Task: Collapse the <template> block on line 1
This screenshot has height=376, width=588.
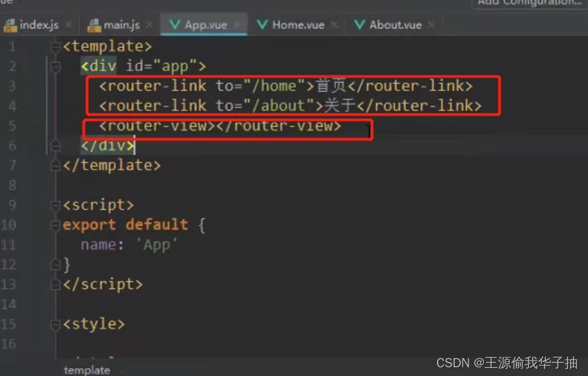Action: (x=55, y=47)
